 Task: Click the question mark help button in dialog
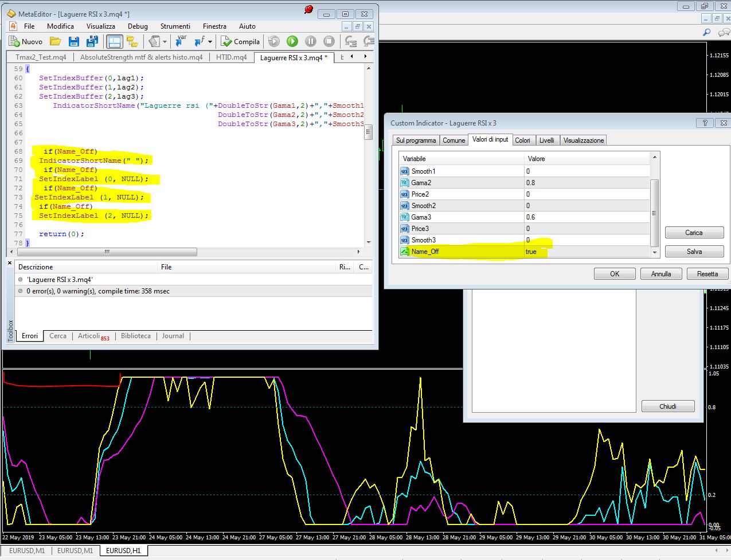[705, 123]
